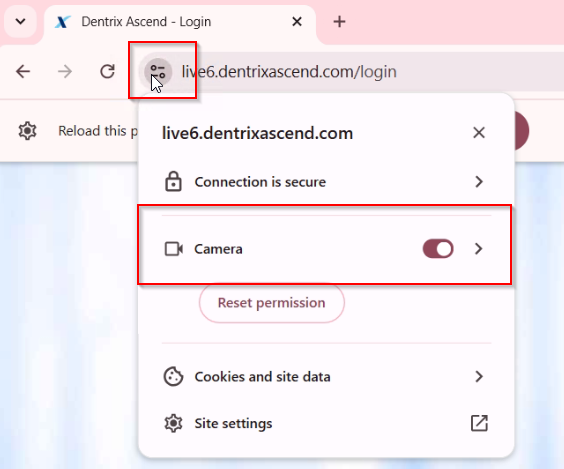Screen dimensions: 564x469
Task: Click the address bar URL text
Action: point(289,72)
